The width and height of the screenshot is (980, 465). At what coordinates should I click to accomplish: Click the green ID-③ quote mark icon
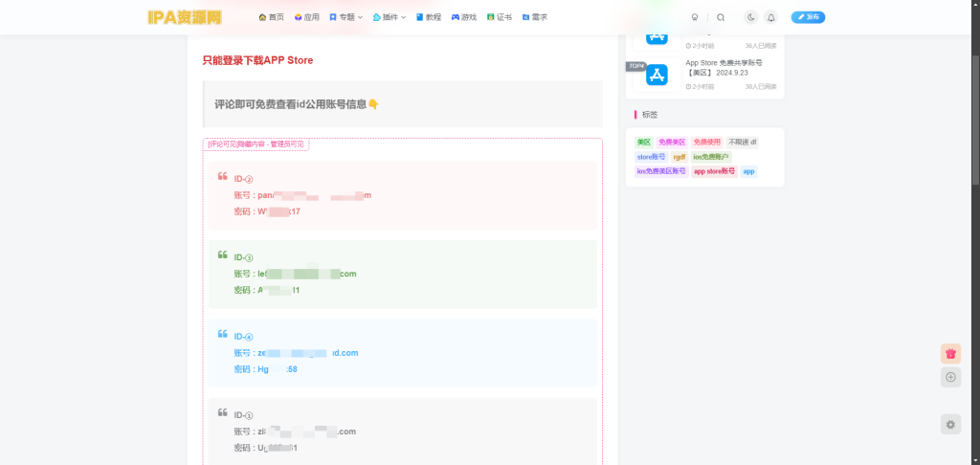(x=222, y=255)
